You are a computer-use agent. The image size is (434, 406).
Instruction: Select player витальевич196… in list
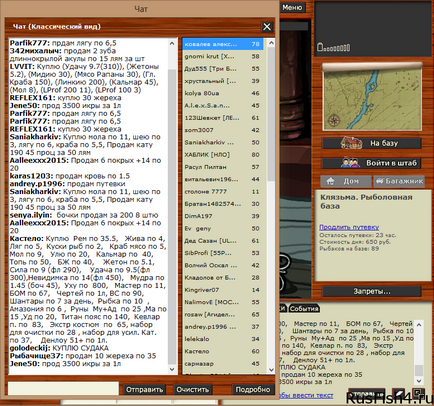coord(223,179)
